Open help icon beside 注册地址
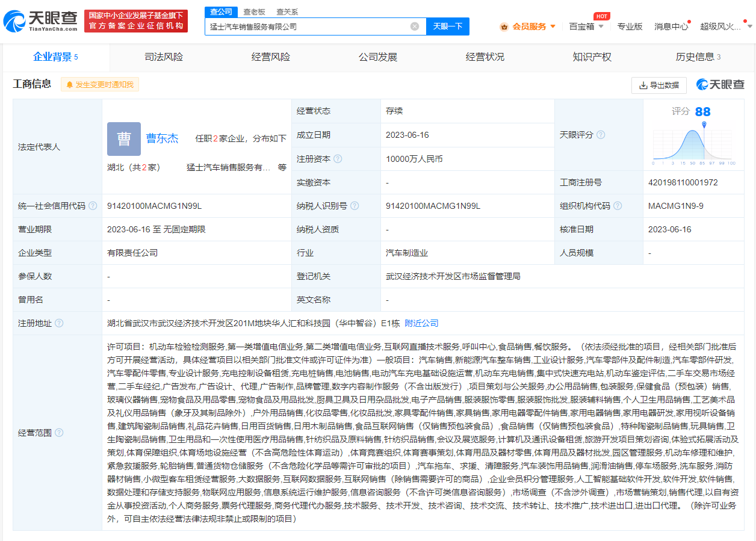This screenshot has height=541, width=756. point(59,323)
